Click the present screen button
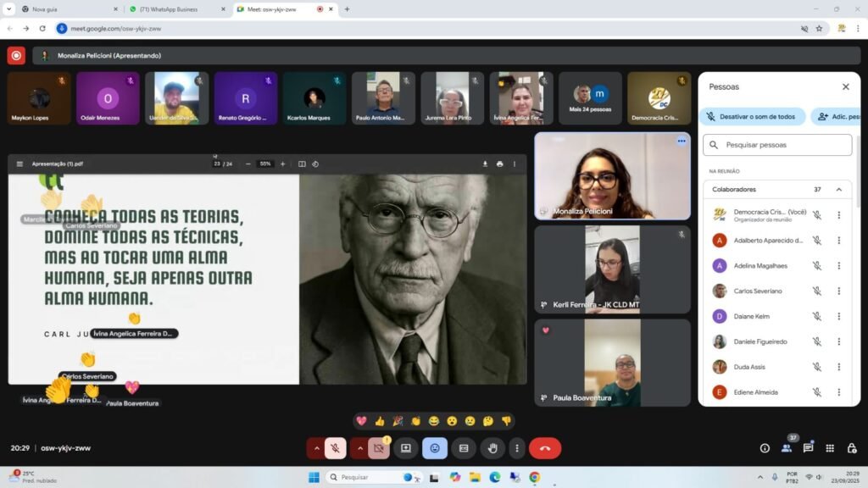The height and width of the screenshot is (488, 868). [x=405, y=448]
